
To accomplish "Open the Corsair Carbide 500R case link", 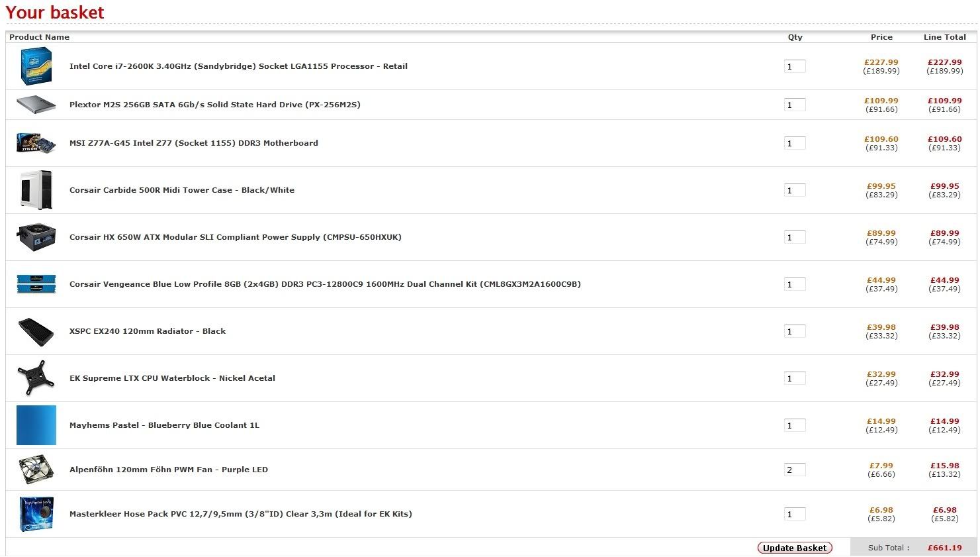I will tap(182, 190).
